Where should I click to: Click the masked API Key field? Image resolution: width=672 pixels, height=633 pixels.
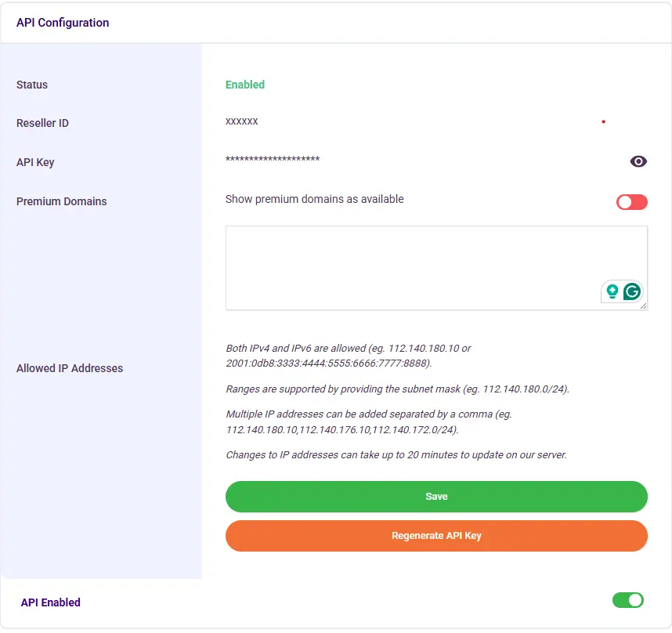point(273,160)
